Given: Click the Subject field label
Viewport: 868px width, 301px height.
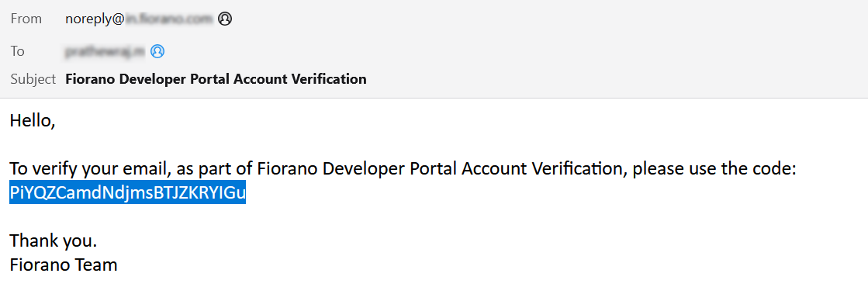Looking at the screenshot, I should coord(33,79).
